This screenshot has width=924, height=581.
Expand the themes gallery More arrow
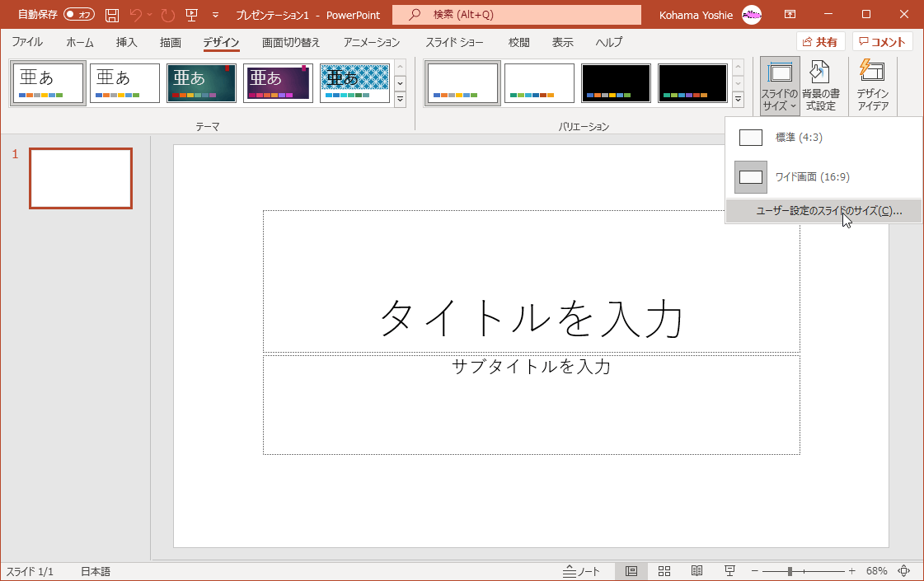[400, 99]
